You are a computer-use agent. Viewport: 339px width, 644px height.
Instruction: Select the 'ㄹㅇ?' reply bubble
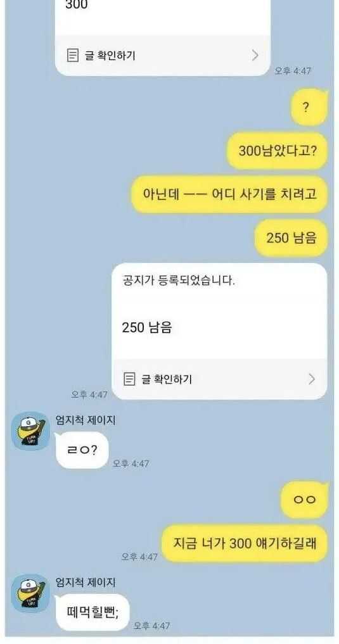(82, 450)
